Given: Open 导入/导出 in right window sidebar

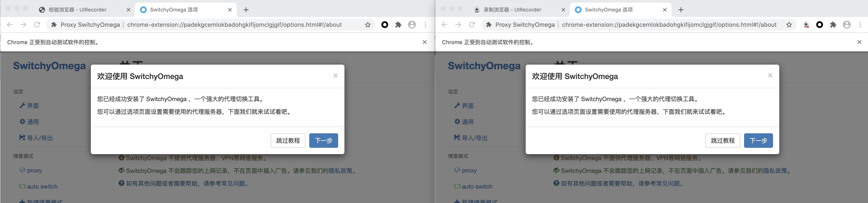Looking at the screenshot, I should 474,138.
